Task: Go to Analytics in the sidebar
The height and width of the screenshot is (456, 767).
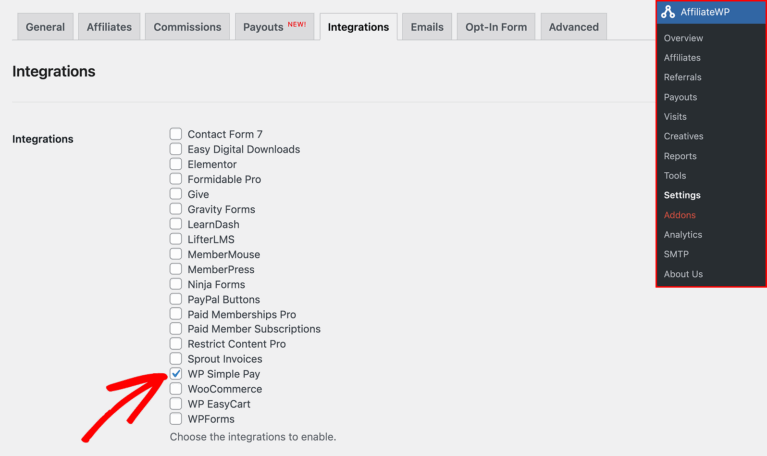Action: point(683,234)
